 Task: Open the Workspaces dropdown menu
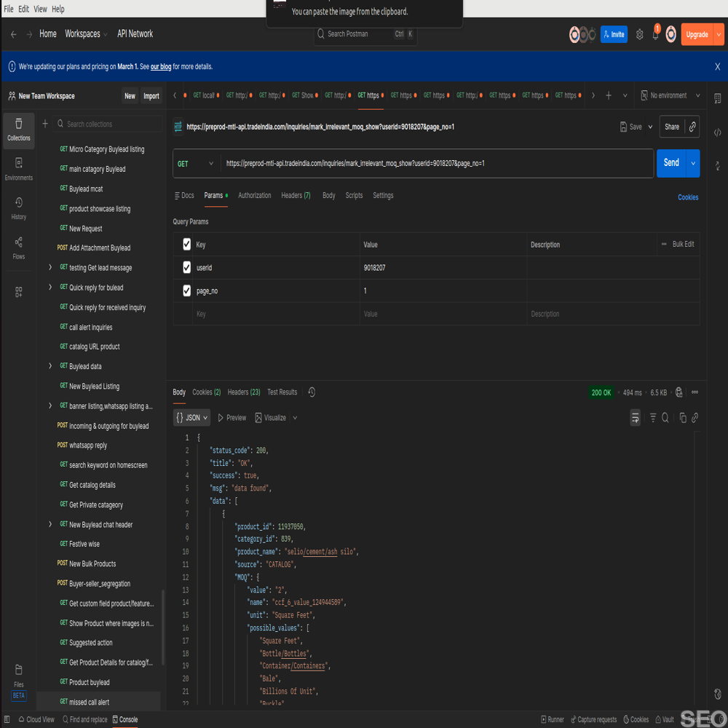[86, 34]
